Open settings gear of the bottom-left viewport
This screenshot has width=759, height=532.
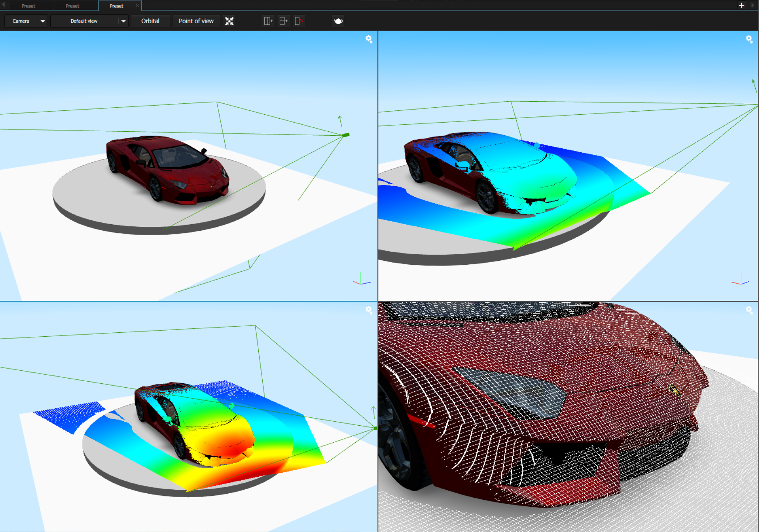click(x=369, y=310)
